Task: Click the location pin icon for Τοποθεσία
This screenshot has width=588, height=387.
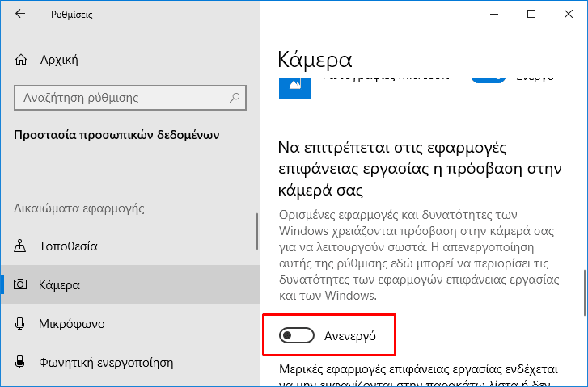Action: pyautogui.click(x=20, y=246)
